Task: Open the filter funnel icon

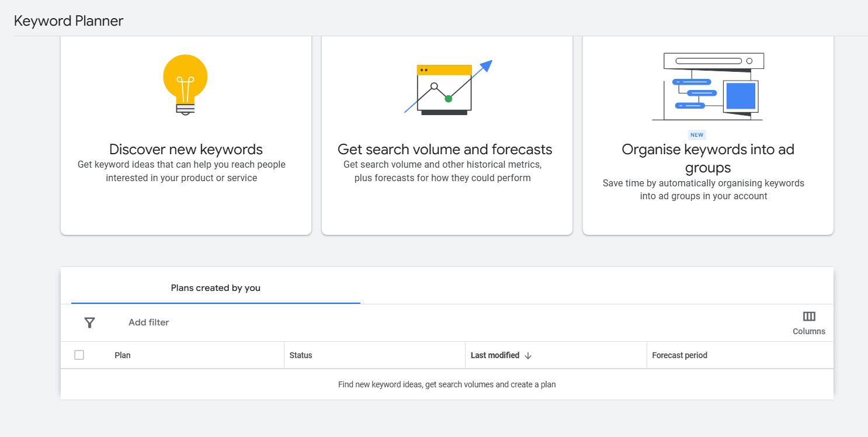Action: [89, 322]
